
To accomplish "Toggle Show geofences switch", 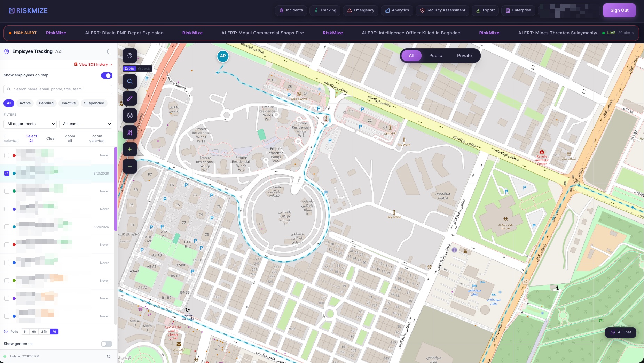I will coord(107,344).
